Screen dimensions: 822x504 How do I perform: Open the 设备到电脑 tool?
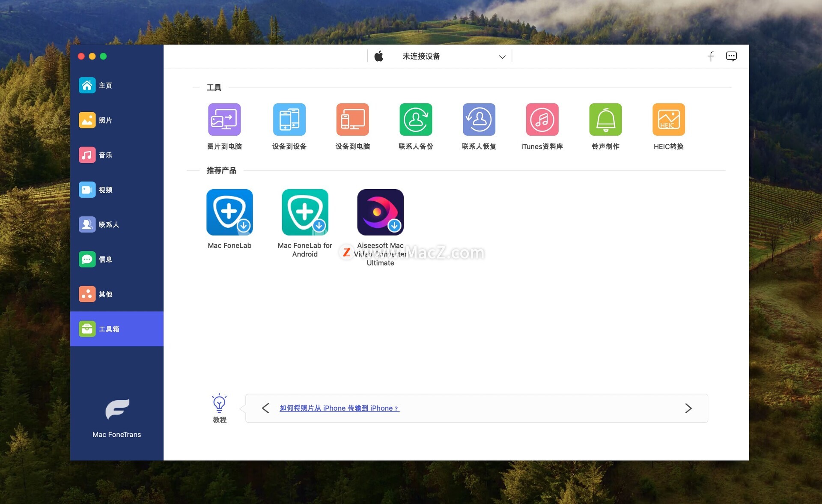point(352,119)
